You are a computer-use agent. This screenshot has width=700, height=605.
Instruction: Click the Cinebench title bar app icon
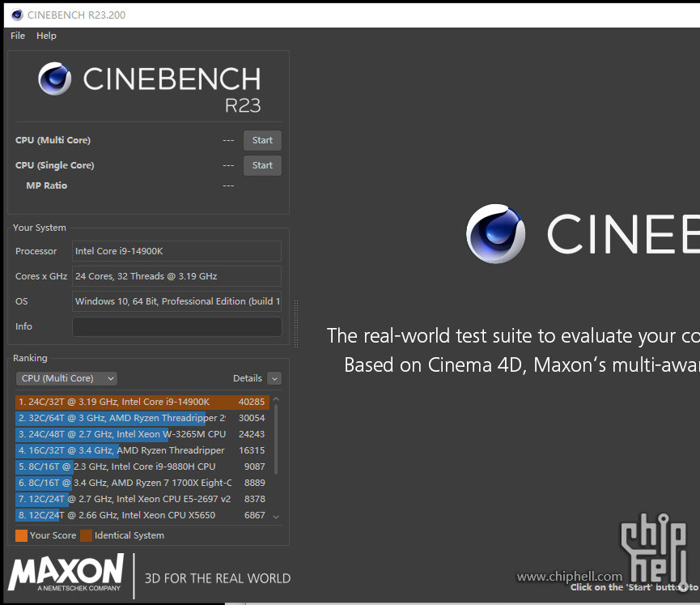coord(17,15)
